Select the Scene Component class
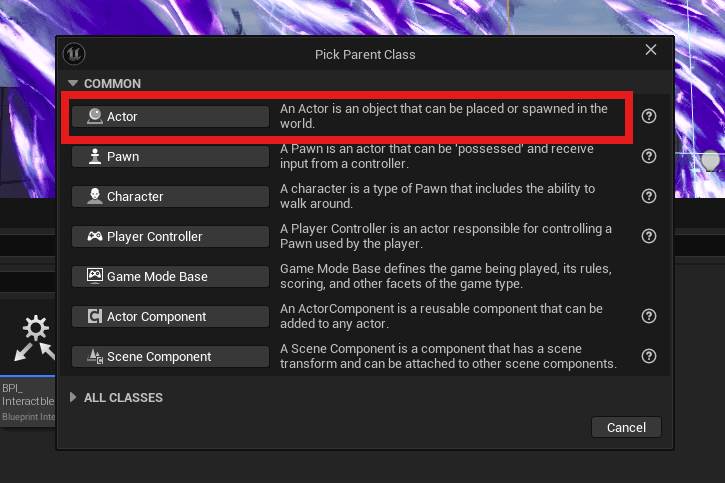Image resolution: width=725 pixels, height=483 pixels. tap(170, 356)
